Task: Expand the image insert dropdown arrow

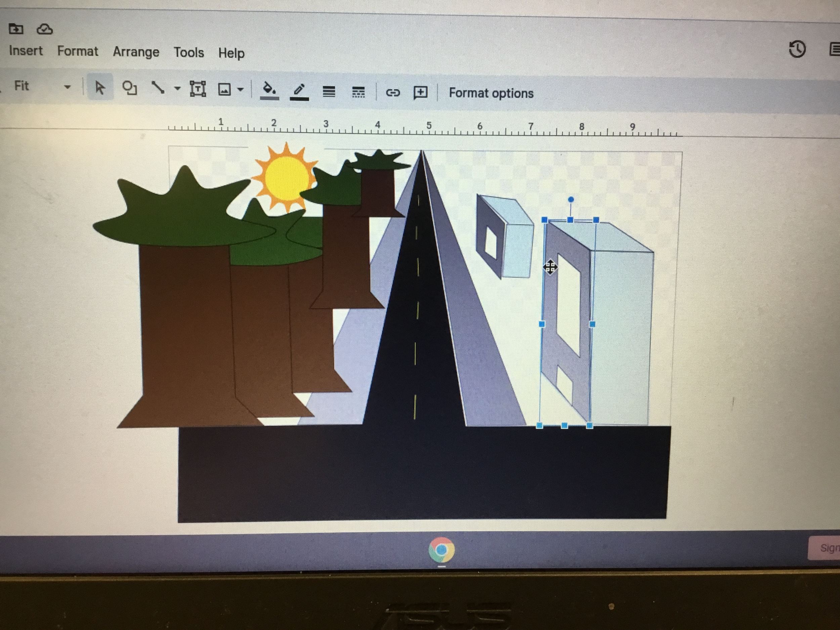Action: (240, 90)
